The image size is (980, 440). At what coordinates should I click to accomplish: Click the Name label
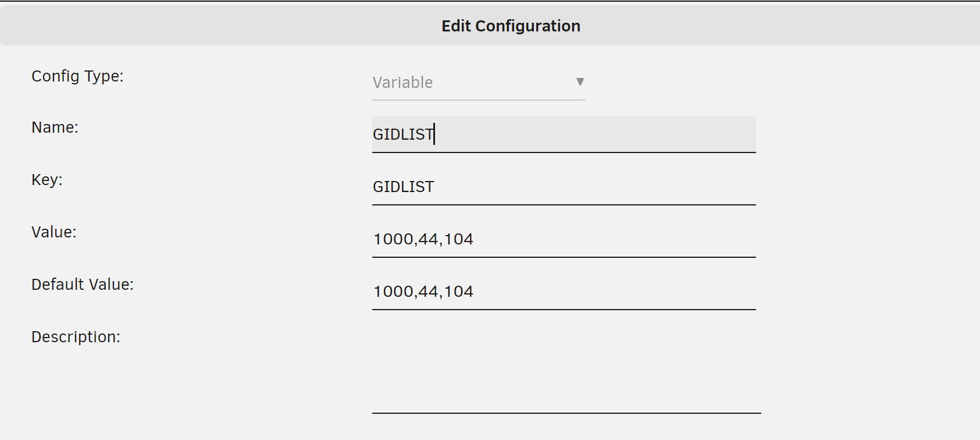tap(55, 127)
